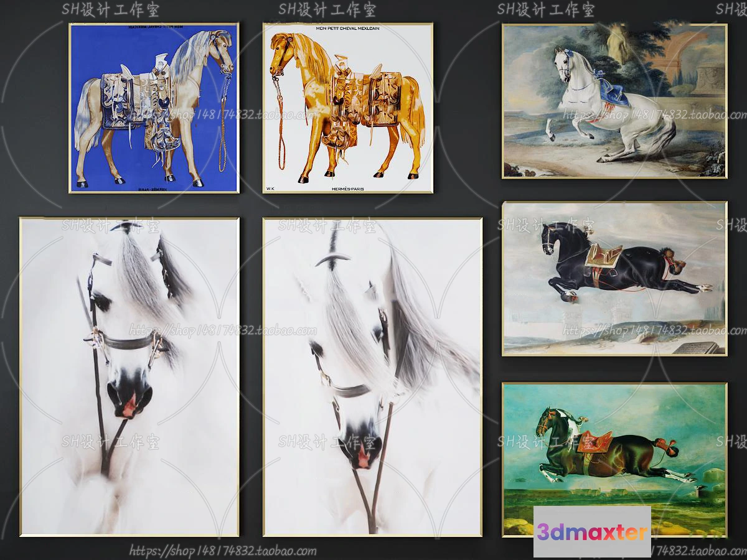The image size is (747, 560).
Task: Click the center white horse head portrait
Action: 372,376
